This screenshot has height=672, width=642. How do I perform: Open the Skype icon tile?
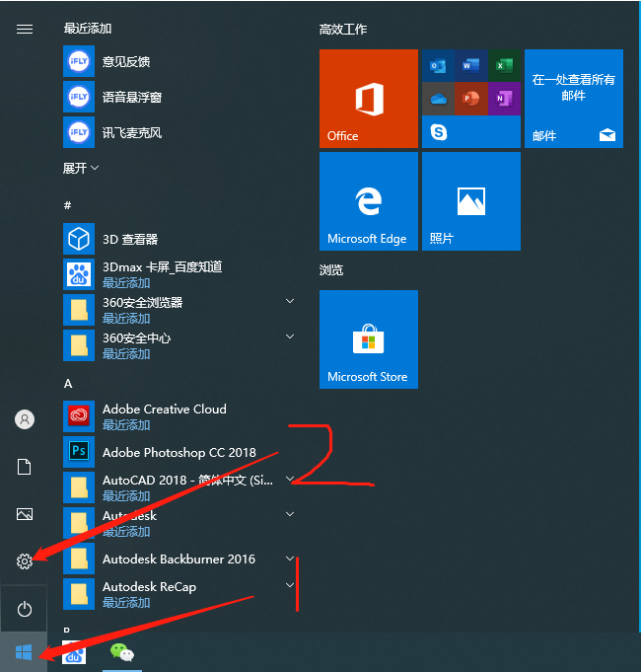[439, 132]
